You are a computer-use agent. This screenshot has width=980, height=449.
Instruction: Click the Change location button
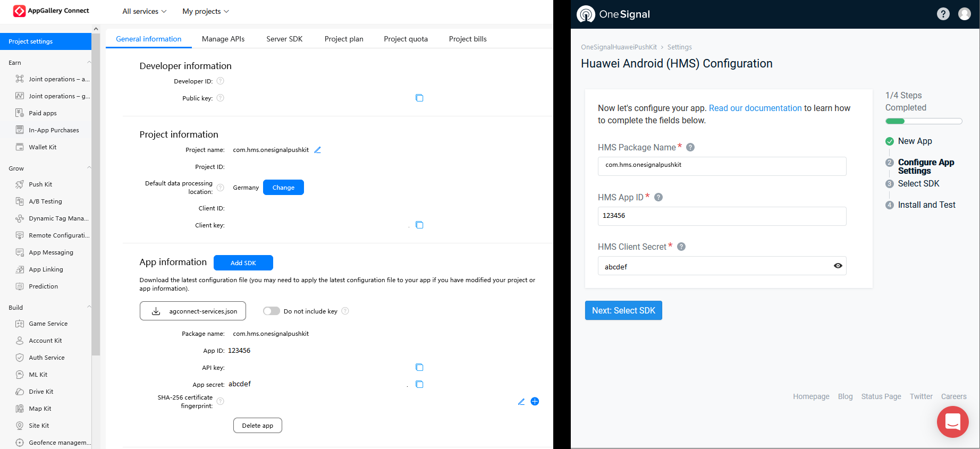point(283,188)
